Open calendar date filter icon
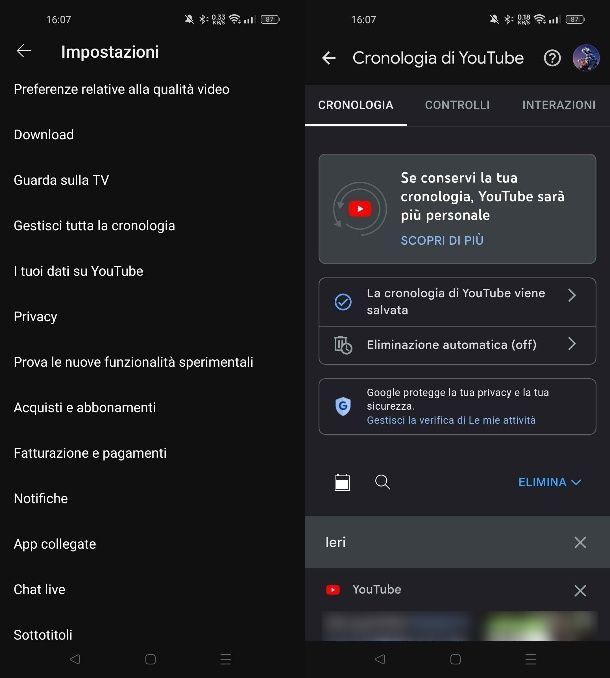The width and height of the screenshot is (610, 678). pos(342,482)
